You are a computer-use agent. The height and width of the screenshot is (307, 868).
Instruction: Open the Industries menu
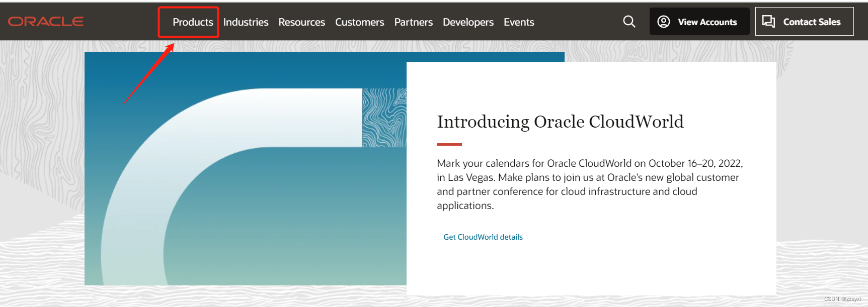pyautogui.click(x=246, y=22)
